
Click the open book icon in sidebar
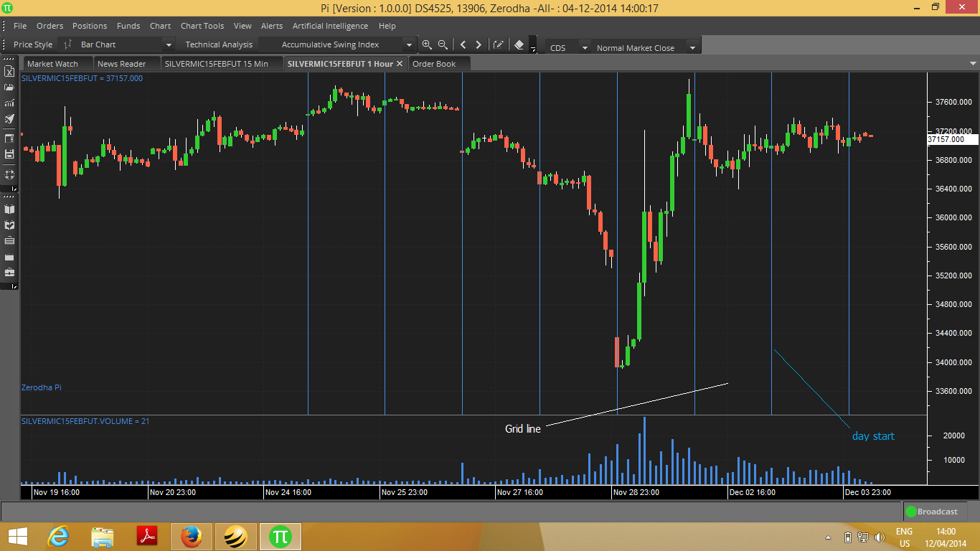pyautogui.click(x=9, y=209)
